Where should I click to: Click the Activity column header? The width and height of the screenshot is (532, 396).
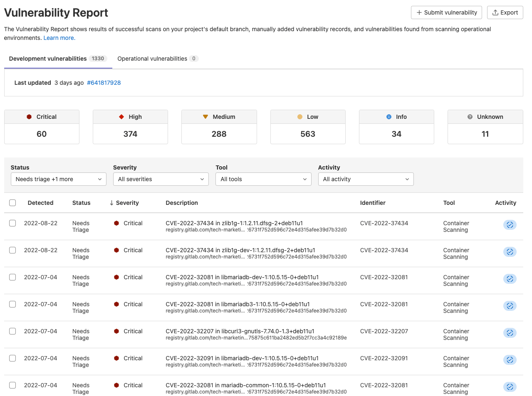click(x=506, y=203)
